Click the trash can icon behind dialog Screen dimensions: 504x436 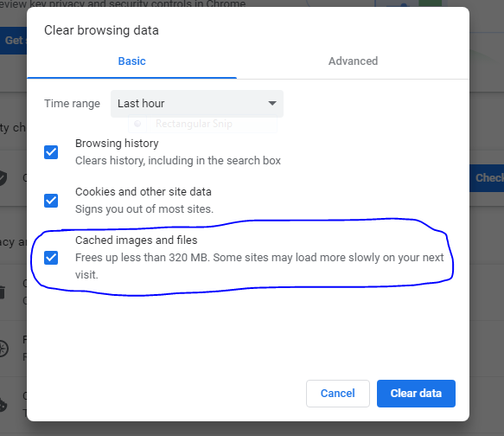(x=2, y=292)
